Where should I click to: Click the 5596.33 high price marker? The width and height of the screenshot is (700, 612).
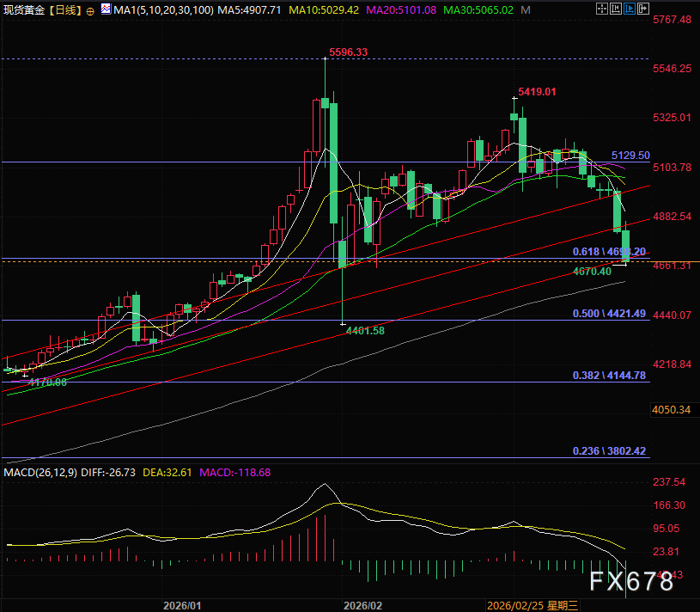(x=348, y=52)
